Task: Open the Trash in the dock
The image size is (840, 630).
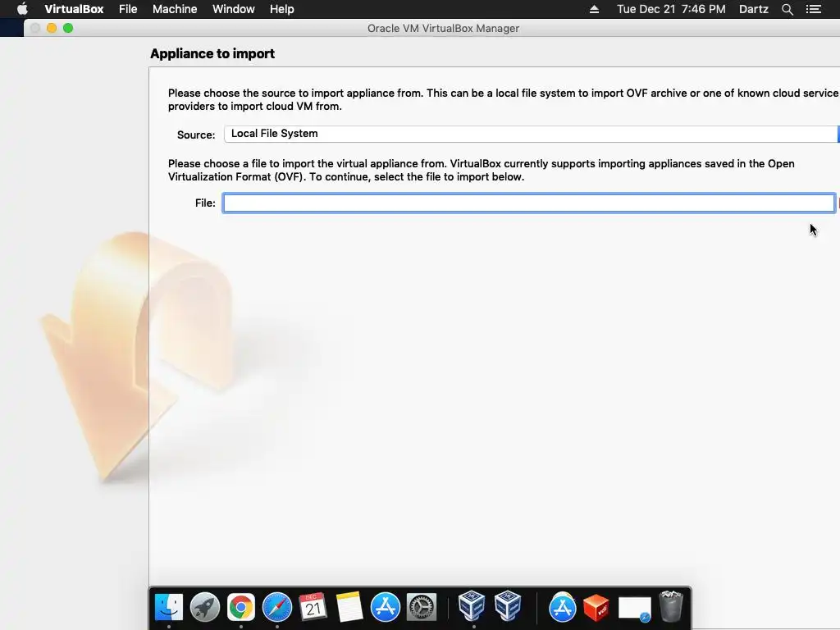Action: click(671, 606)
